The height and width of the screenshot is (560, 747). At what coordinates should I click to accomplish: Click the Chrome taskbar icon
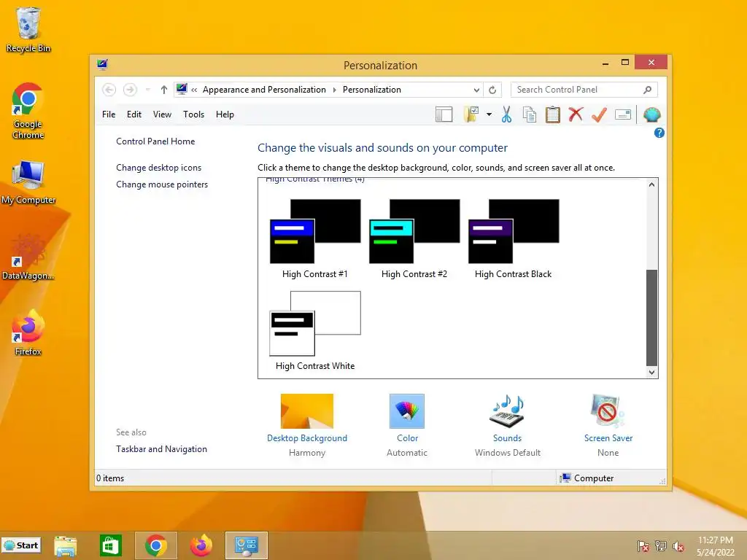[x=156, y=545]
